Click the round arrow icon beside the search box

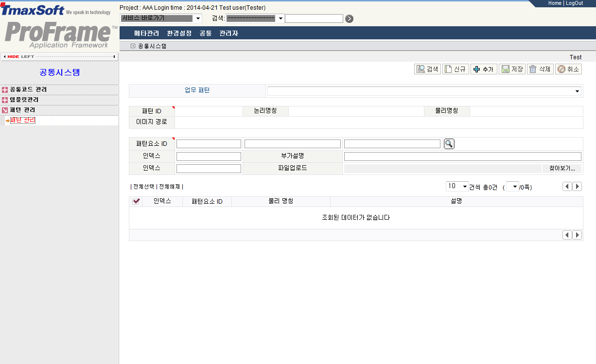pyautogui.click(x=349, y=18)
